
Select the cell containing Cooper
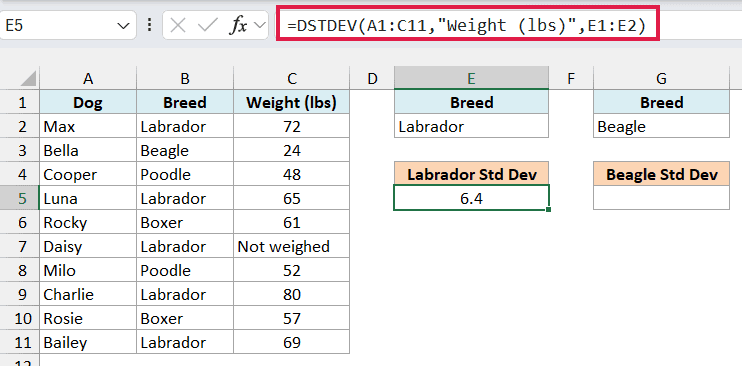(88, 174)
